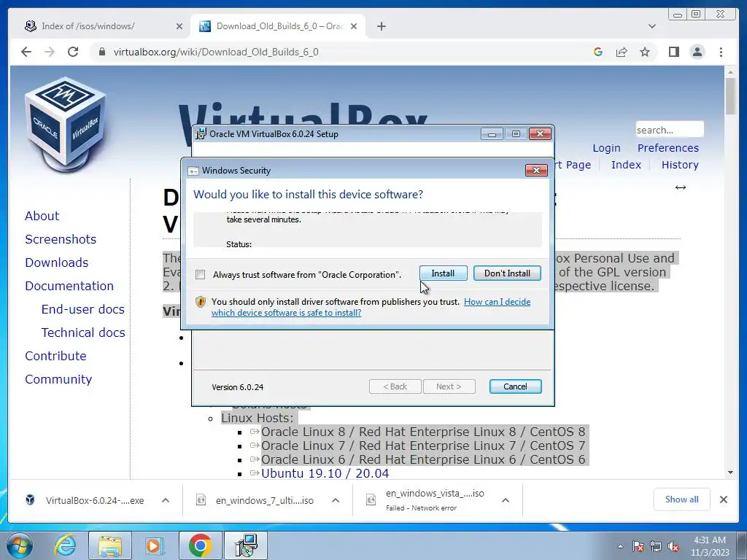Viewport: 747px width, 560px height.
Task: Open the Preferences link
Action: tap(668, 148)
